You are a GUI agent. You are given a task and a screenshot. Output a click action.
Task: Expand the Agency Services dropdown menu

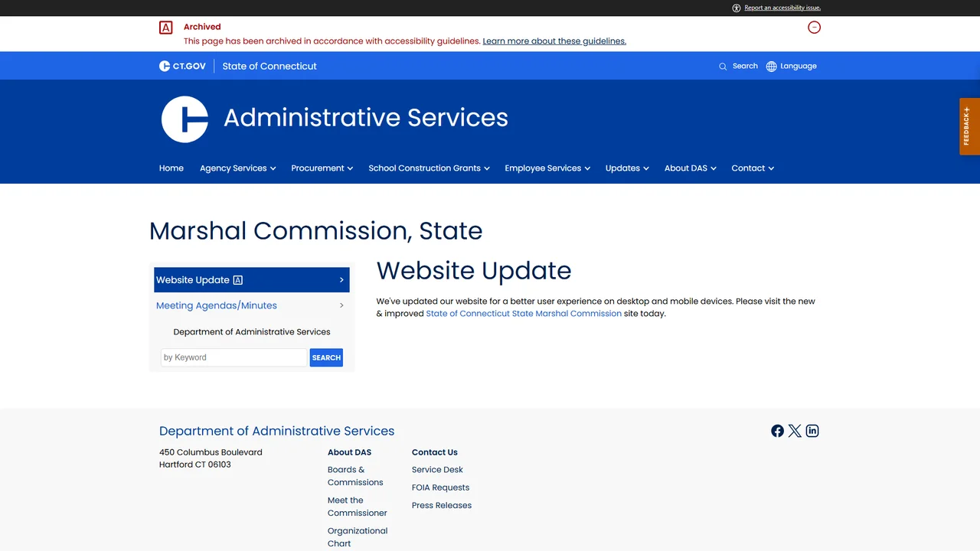237,168
